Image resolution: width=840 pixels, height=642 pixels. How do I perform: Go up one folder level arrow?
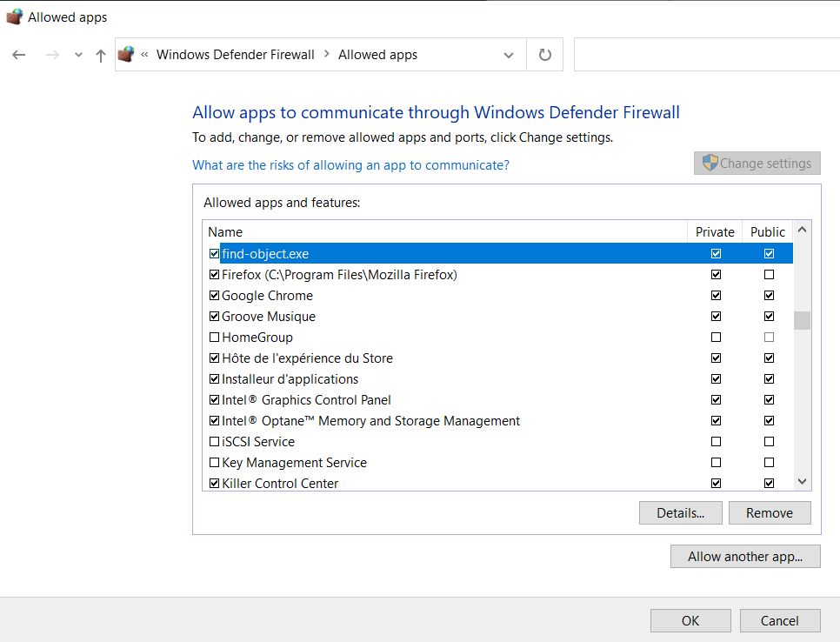101,55
